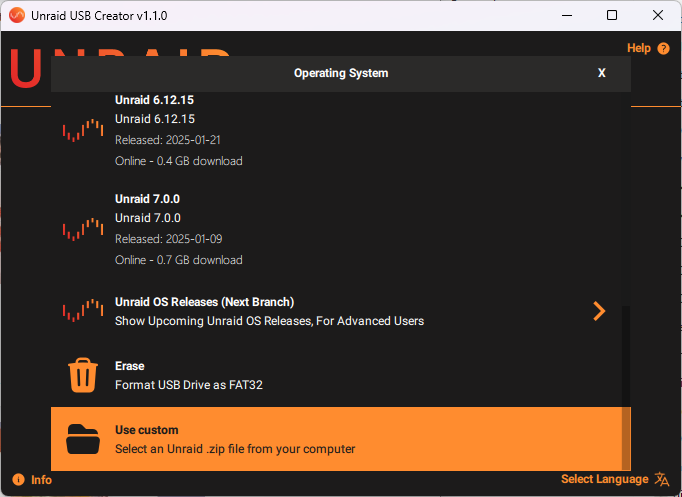The image size is (682, 497).
Task: Click the Select Language button
Action: point(605,479)
